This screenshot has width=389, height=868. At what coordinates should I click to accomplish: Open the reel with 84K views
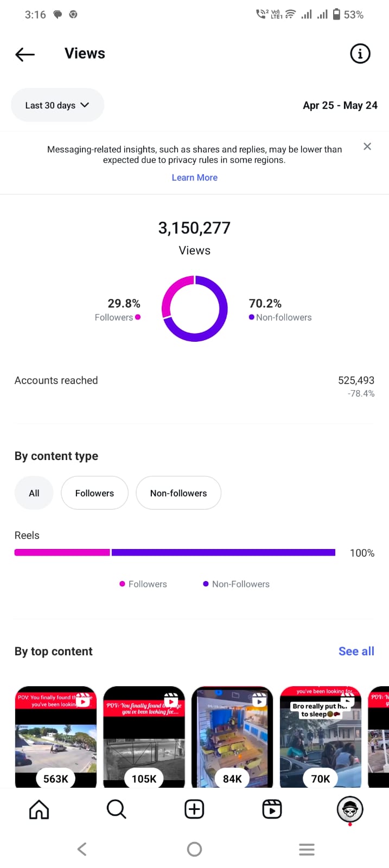(232, 737)
